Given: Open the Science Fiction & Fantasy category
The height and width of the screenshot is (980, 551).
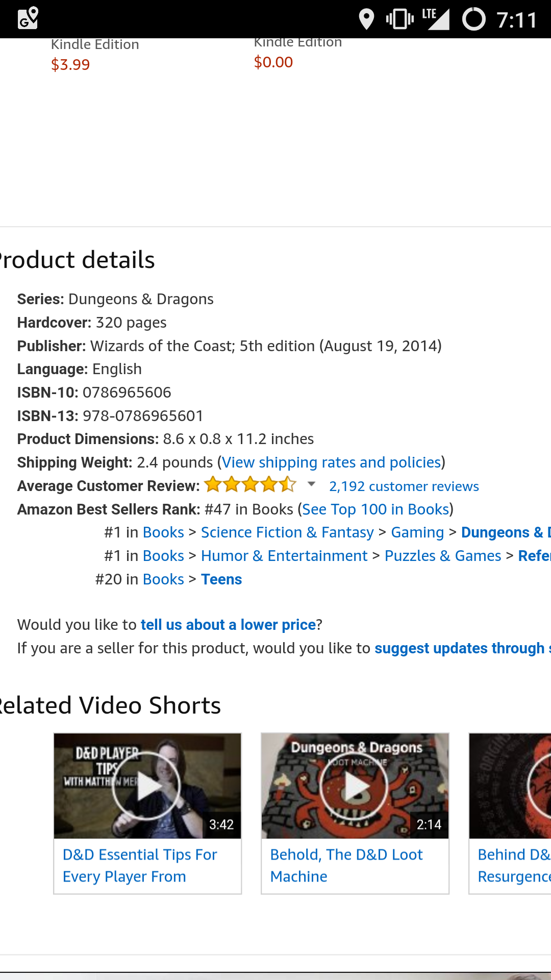Looking at the screenshot, I should [x=287, y=532].
